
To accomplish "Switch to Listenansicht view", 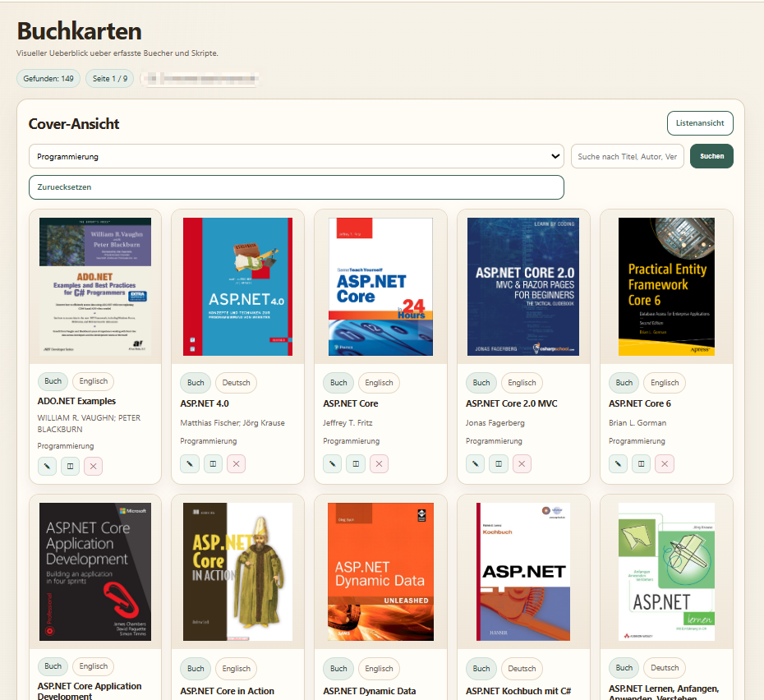I will click(x=699, y=123).
